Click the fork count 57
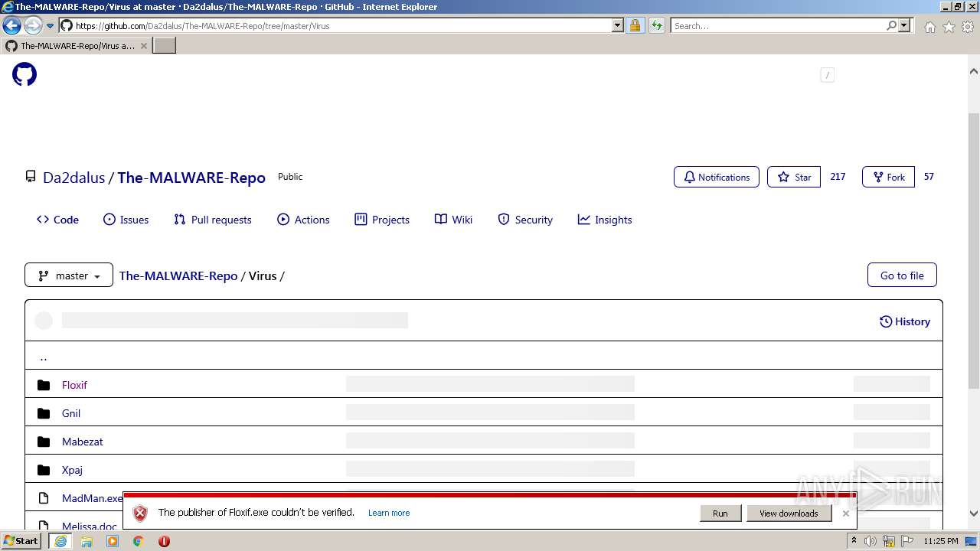This screenshot has width=980, height=551. click(x=929, y=177)
